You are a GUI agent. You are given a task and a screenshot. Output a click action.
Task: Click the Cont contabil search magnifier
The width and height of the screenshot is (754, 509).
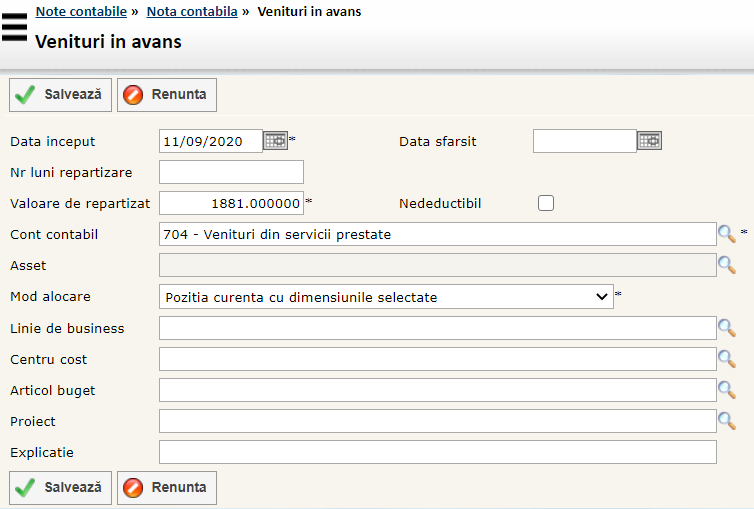tap(727, 234)
